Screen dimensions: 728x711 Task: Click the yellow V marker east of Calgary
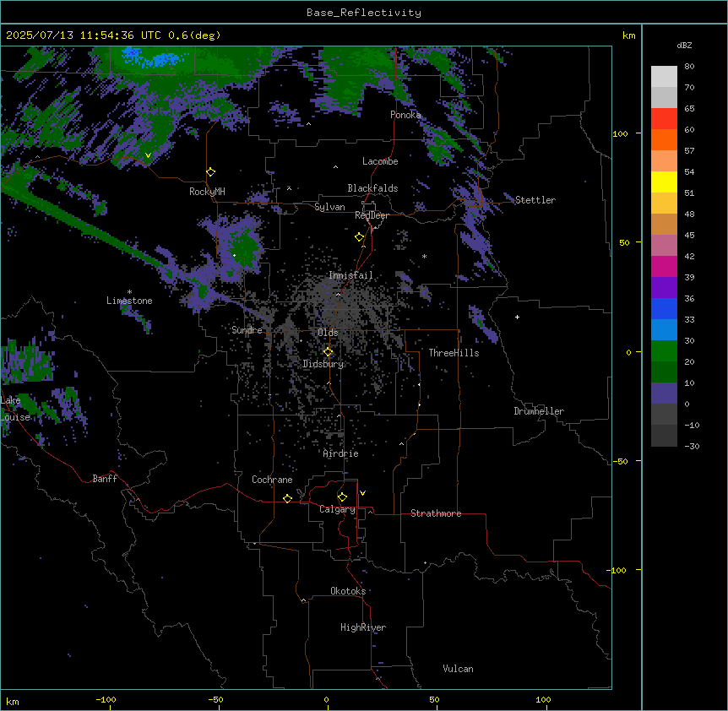pyautogui.click(x=362, y=493)
